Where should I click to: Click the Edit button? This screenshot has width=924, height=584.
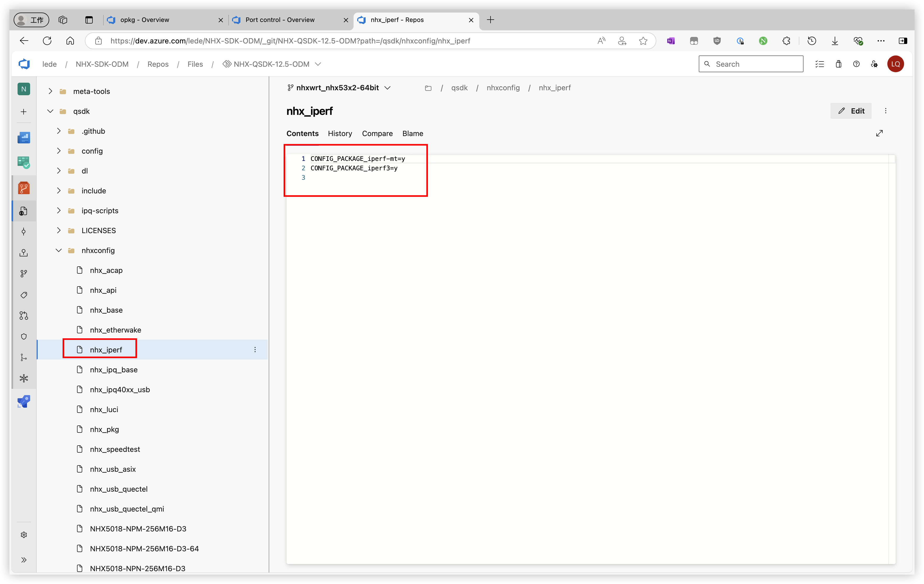(851, 111)
